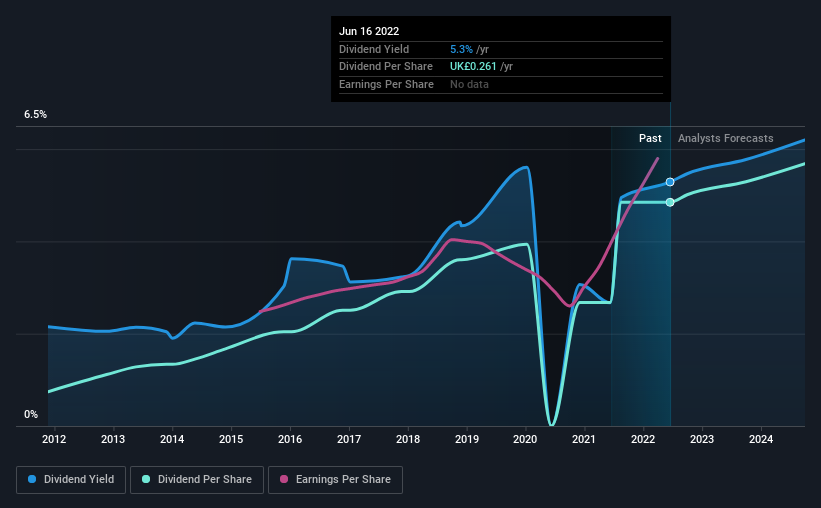Click the teal dot in Dividend Per Share legend
The image size is (821, 508).
click(146, 479)
